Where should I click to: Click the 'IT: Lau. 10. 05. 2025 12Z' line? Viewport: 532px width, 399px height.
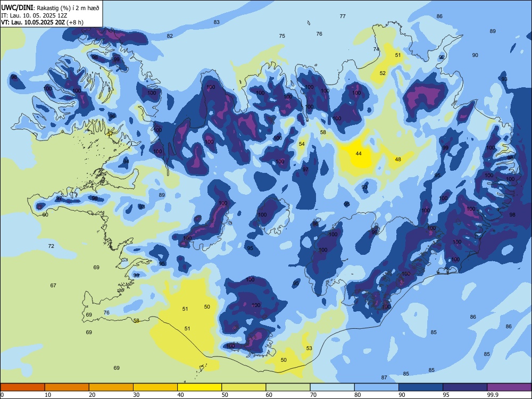click(x=34, y=15)
